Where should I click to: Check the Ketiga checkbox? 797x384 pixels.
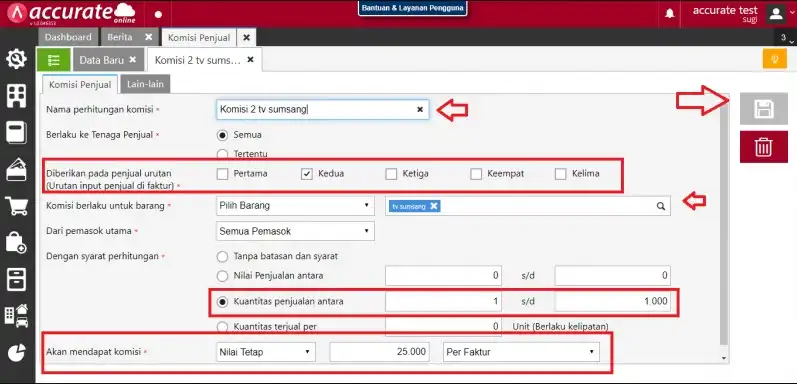tap(391, 174)
